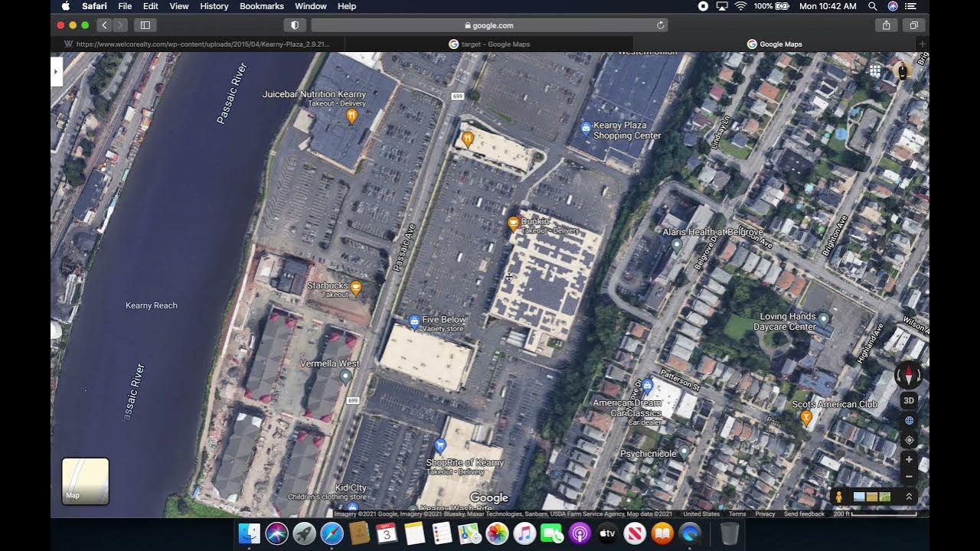Viewport: 980px width, 551px height.
Task: Open Podcasts in the Dock
Action: click(x=580, y=533)
